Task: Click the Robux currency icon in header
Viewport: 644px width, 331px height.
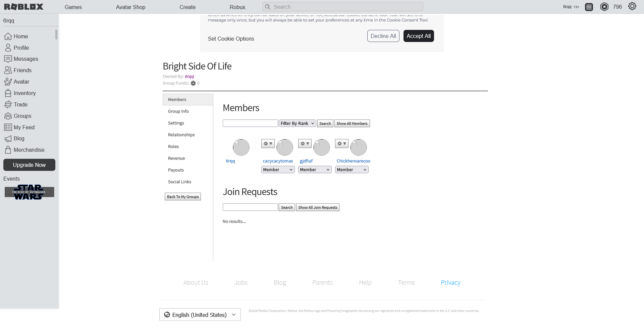Action: [604, 7]
